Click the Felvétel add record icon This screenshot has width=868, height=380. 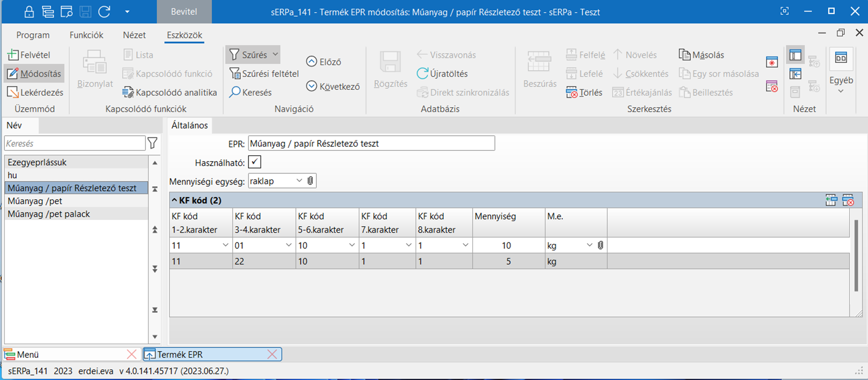pos(13,55)
